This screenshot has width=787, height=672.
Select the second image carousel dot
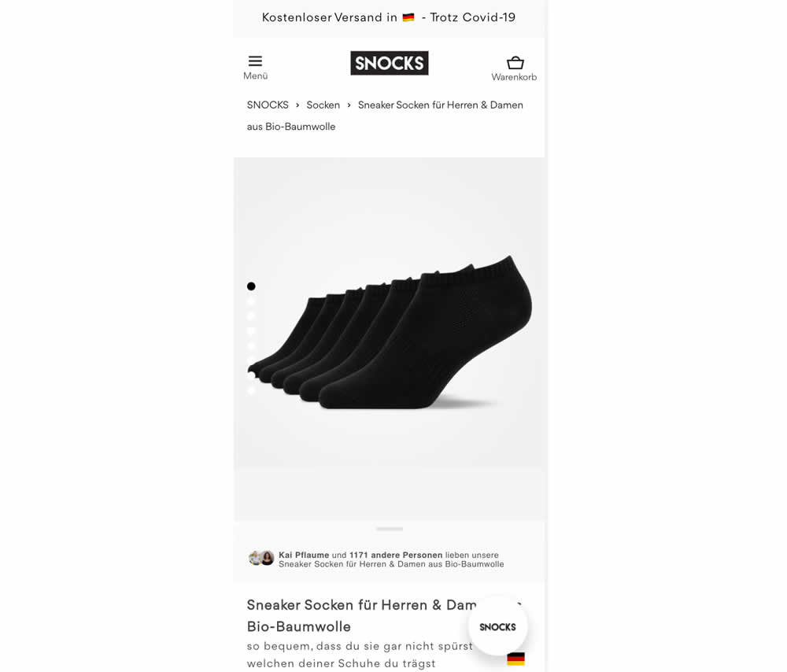pos(251,301)
